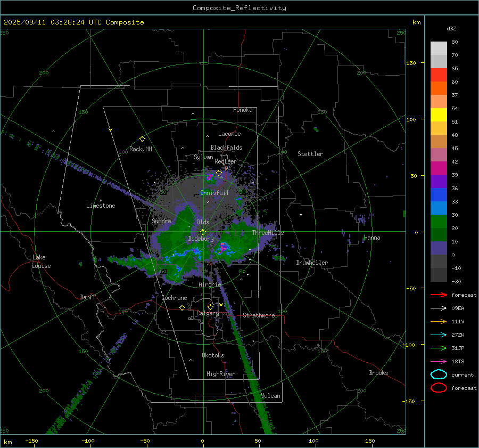
Task: Select yellow diamond marker below Cochrane label
Action: tap(182, 307)
